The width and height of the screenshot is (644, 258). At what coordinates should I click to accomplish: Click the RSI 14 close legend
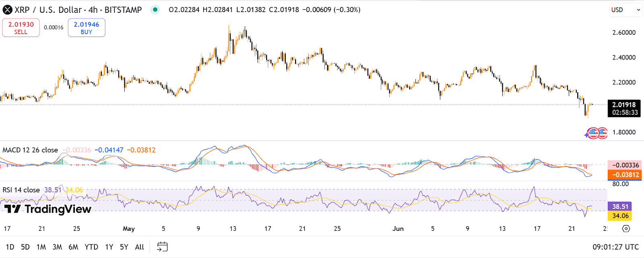pyautogui.click(x=21, y=190)
